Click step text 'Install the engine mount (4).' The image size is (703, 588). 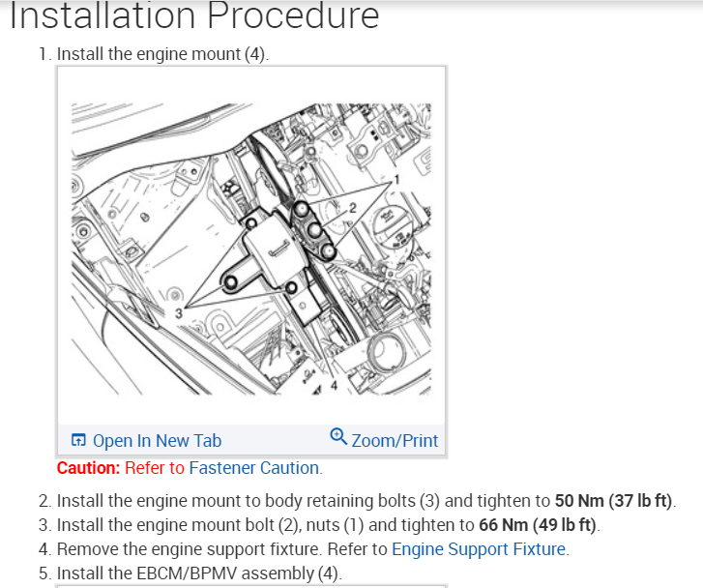162,54
